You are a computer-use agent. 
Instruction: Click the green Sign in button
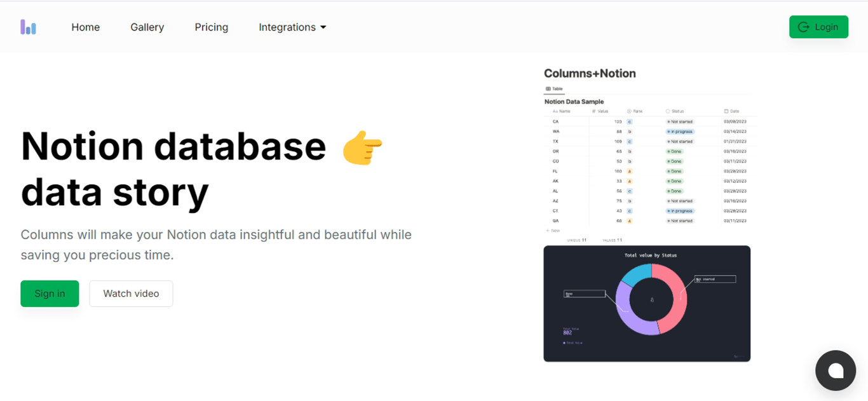[50, 294]
